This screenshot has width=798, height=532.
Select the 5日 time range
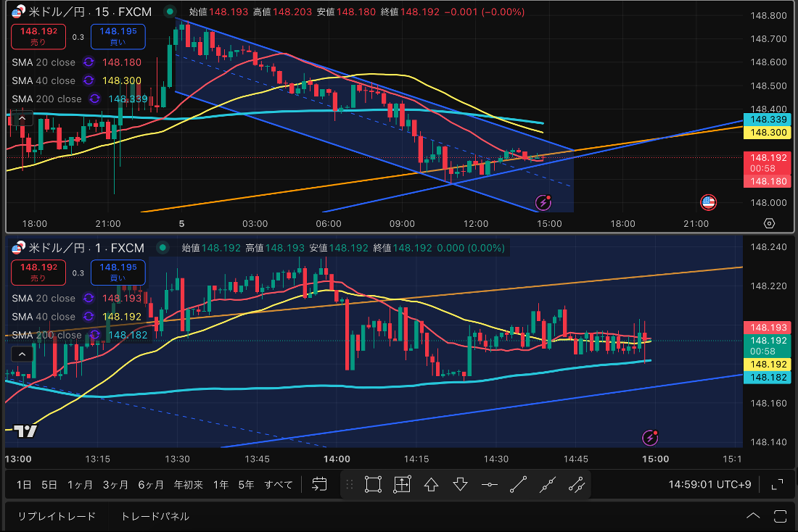pyautogui.click(x=49, y=485)
